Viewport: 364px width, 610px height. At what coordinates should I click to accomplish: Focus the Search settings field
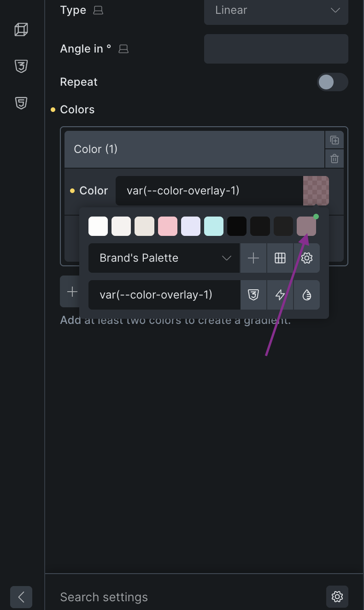point(184,597)
